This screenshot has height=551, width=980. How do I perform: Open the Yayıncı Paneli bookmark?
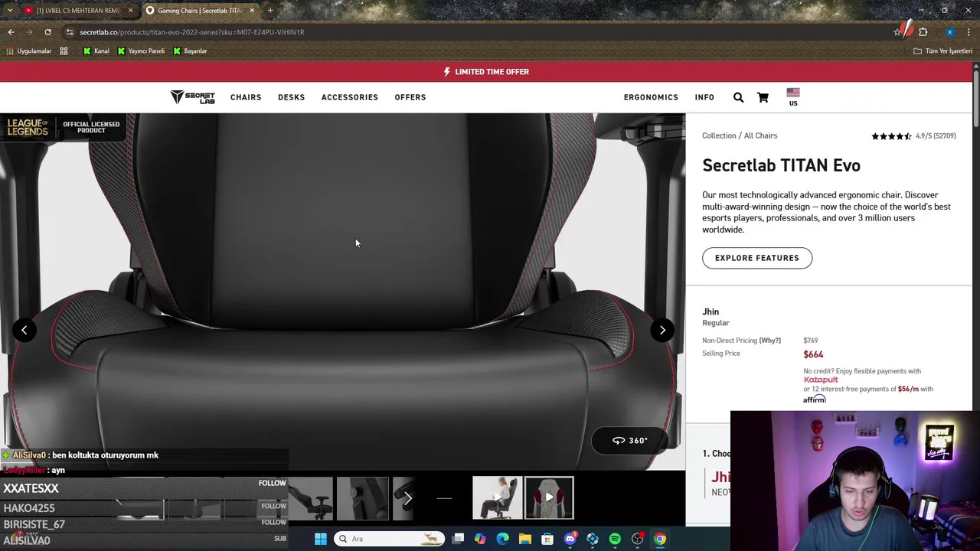pos(141,51)
